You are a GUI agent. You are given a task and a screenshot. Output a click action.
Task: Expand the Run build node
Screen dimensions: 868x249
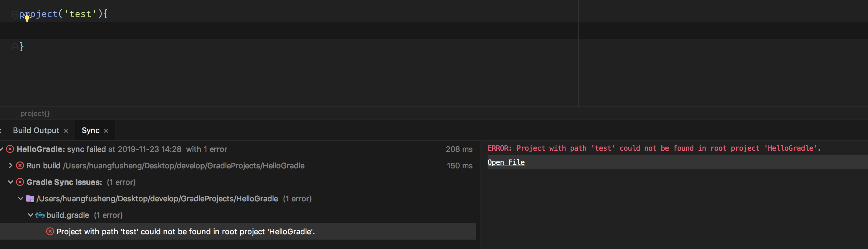coord(10,165)
